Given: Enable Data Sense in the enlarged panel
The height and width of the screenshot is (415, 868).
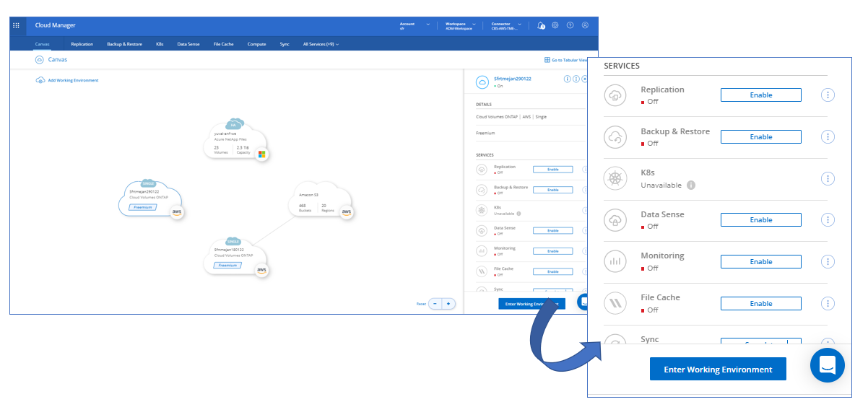Looking at the screenshot, I should click(x=761, y=220).
